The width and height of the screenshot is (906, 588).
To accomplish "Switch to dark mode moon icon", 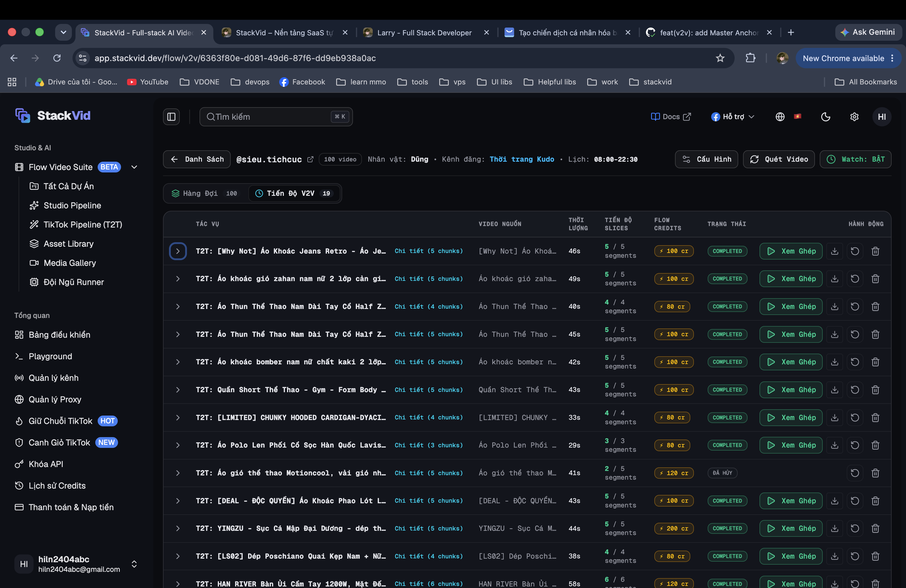I will (x=825, y=117).
